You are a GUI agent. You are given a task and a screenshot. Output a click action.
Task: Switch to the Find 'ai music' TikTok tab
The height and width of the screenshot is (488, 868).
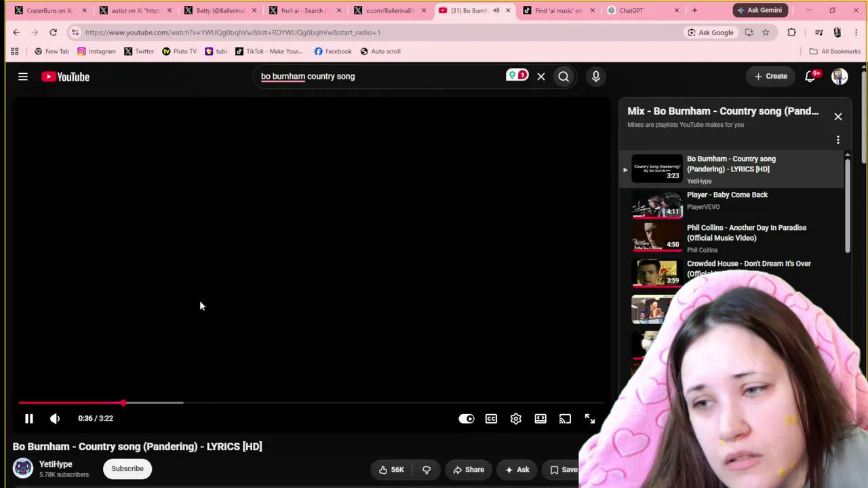[559, 11]
